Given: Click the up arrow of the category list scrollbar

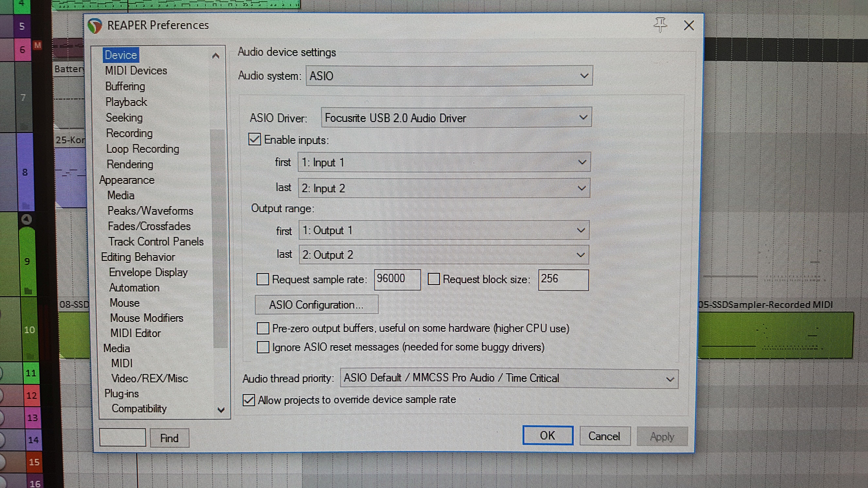Looking at the screenshot, I should pyautogui.click(x=216, y=56).
